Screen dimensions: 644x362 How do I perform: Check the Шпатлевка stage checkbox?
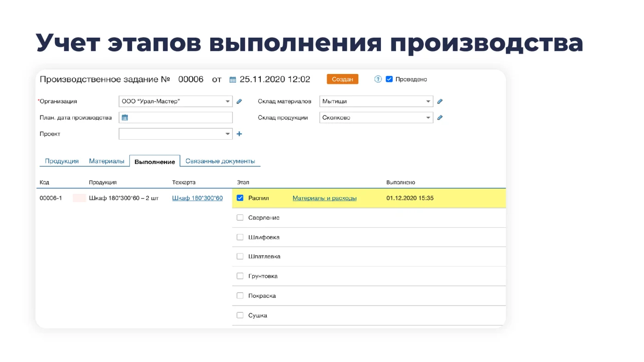(x=240, y=256)
